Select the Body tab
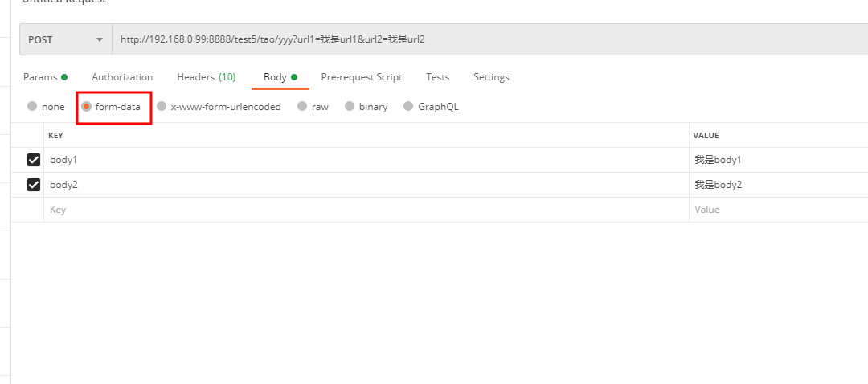The height and width of the screenshot is (384, 868). [x=280, y=77]
